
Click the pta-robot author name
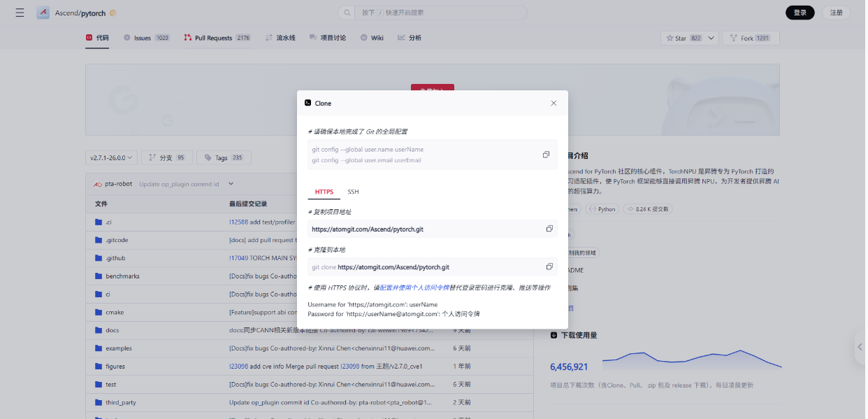pos(118,185)
